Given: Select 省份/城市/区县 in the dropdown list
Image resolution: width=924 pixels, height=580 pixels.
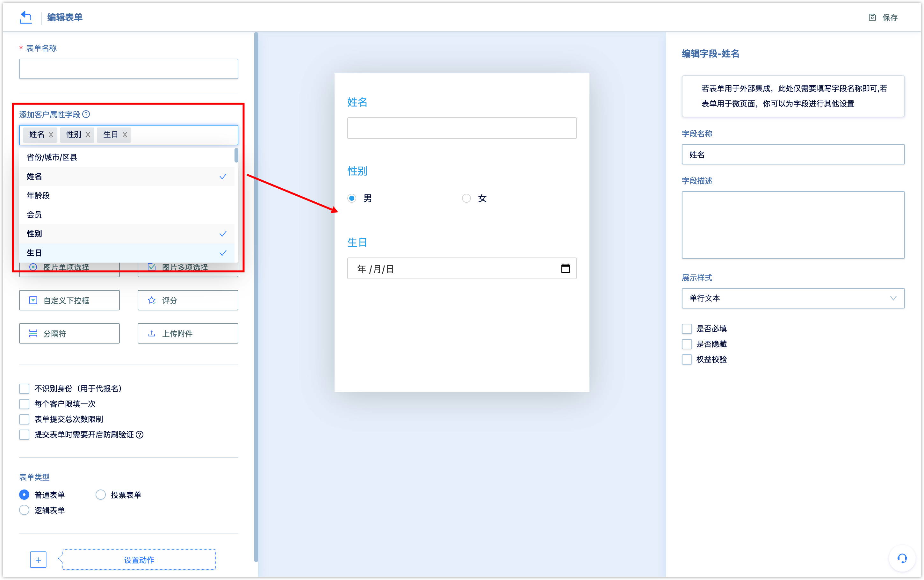Looking at the screenshot, I should [x=126, y=157].
